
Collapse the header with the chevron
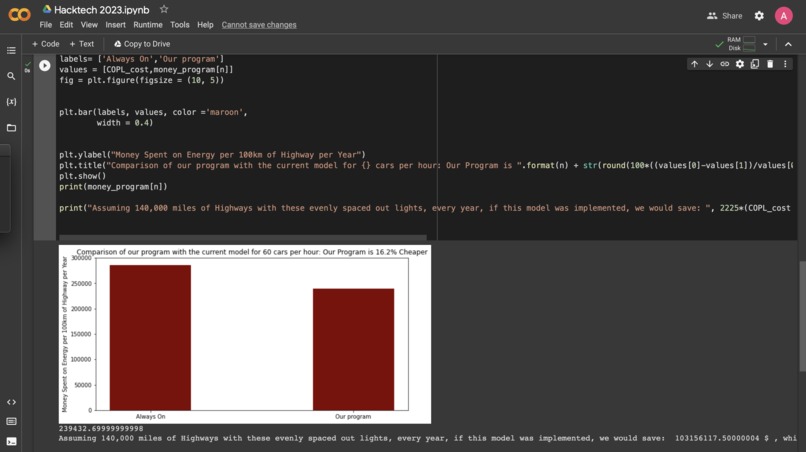click(788, 44)
